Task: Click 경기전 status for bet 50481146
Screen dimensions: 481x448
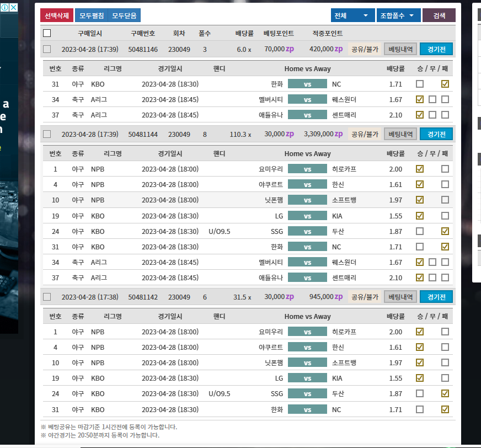Action: click(436, 49)
